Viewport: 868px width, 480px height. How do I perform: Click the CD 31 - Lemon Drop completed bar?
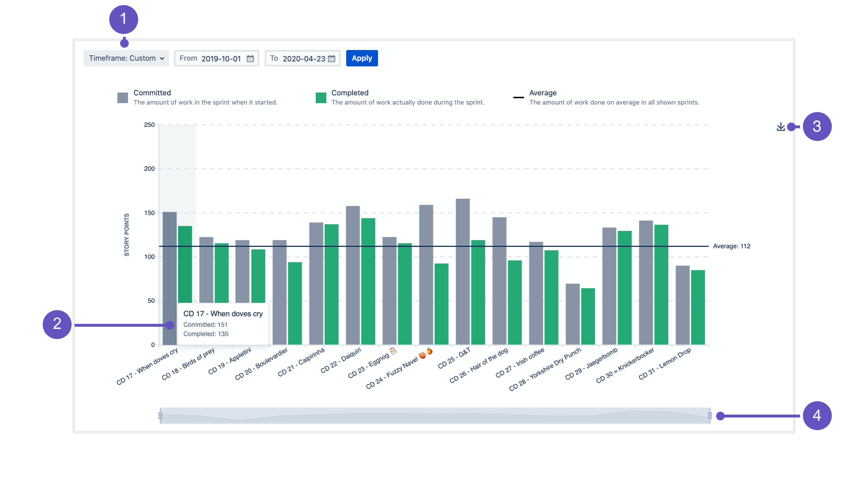click(x=698, y=307)
